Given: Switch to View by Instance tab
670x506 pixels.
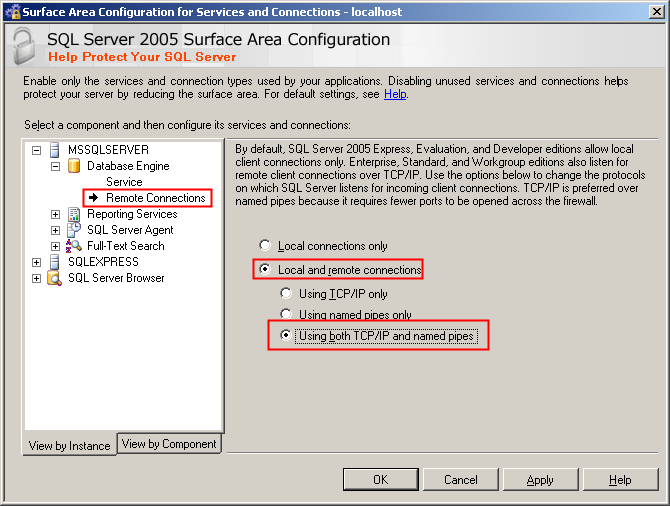Looking at the screenshot, I should point(69,445).
